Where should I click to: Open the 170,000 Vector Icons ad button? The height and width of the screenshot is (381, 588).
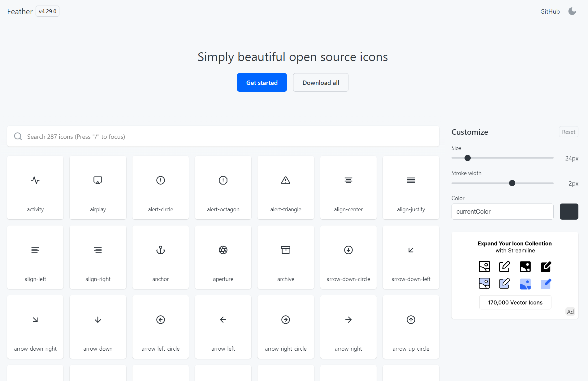[x=515, y=302]
